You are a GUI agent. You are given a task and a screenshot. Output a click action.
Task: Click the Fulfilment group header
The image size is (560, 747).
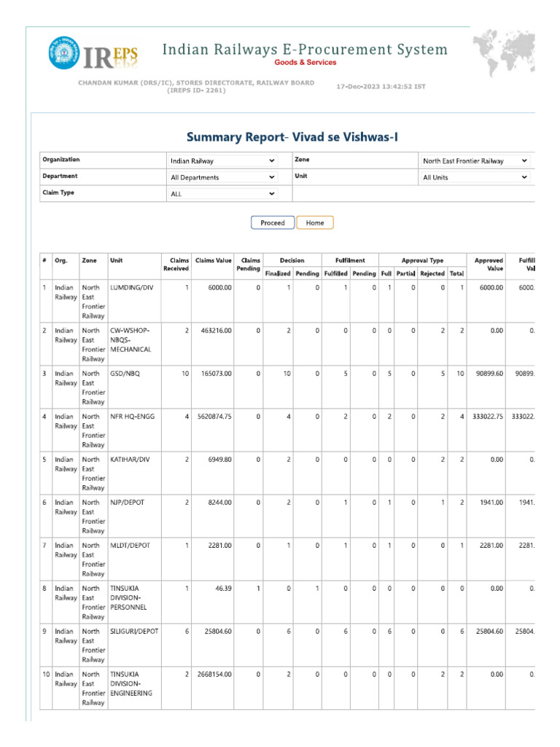point(350,260)
